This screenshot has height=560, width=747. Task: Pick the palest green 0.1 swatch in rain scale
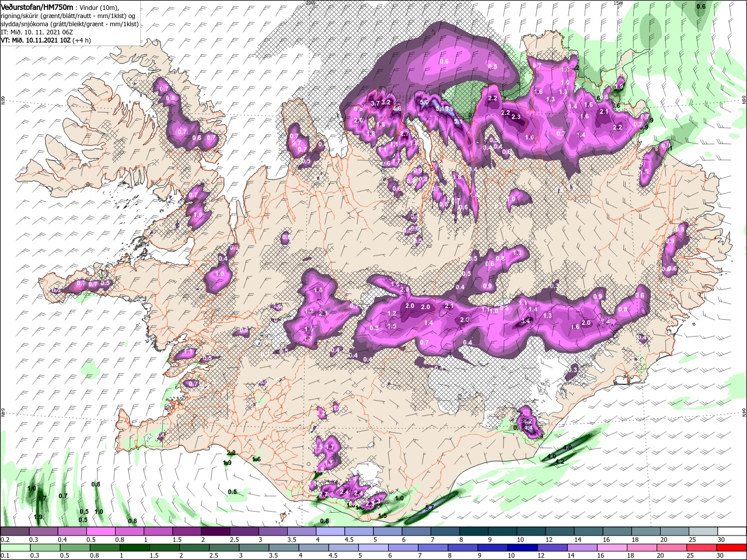[15, 548]
